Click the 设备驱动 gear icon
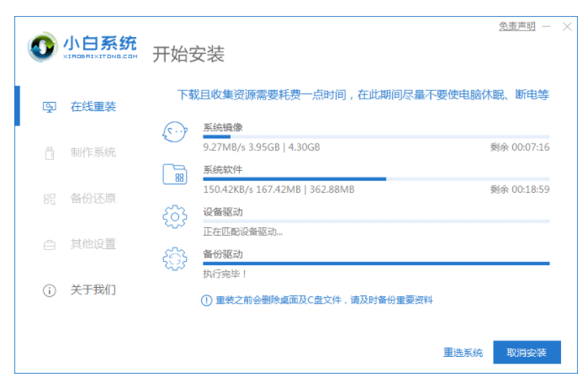 [x=174, y=216]
